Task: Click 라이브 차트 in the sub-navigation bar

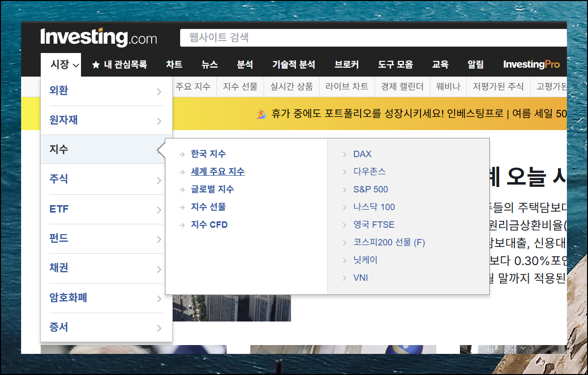Action: point(347,86)
